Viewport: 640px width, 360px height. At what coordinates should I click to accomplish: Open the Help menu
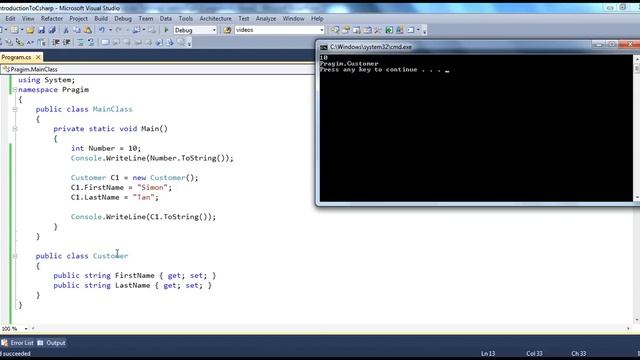point(317,18)
